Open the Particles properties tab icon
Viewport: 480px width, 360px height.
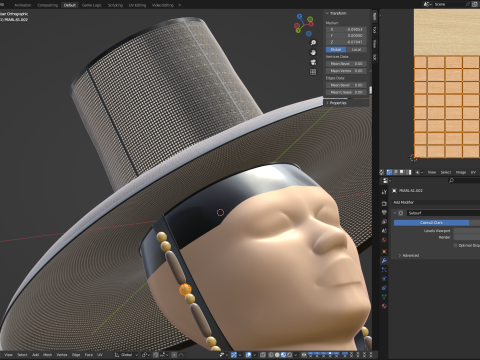[x=384, y=270]
